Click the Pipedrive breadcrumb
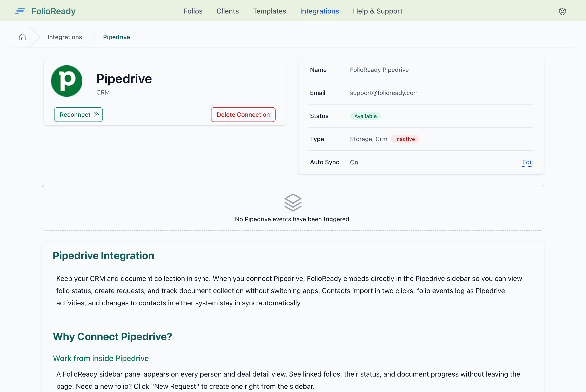This screenshot has width=586, height=392. [x=116, y=37]
